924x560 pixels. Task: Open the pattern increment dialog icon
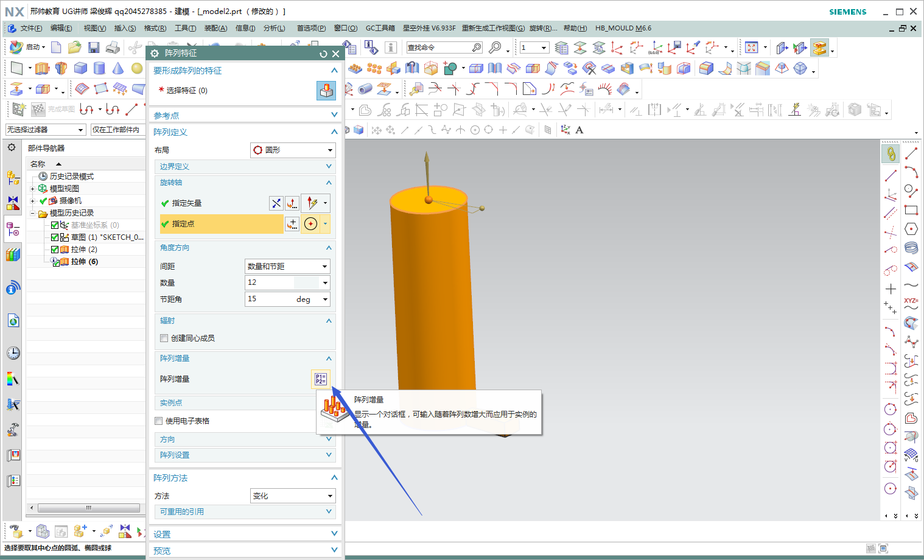[321, 379]
